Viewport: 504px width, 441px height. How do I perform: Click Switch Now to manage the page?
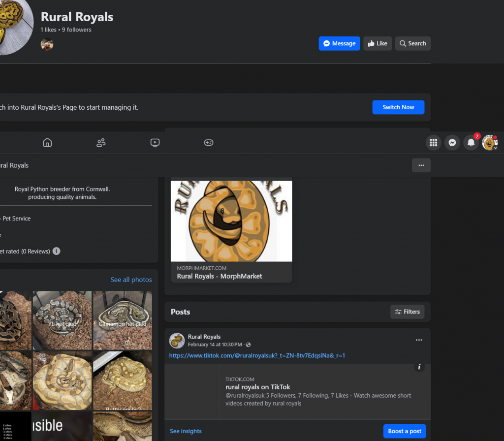click(x=398, y=107)
